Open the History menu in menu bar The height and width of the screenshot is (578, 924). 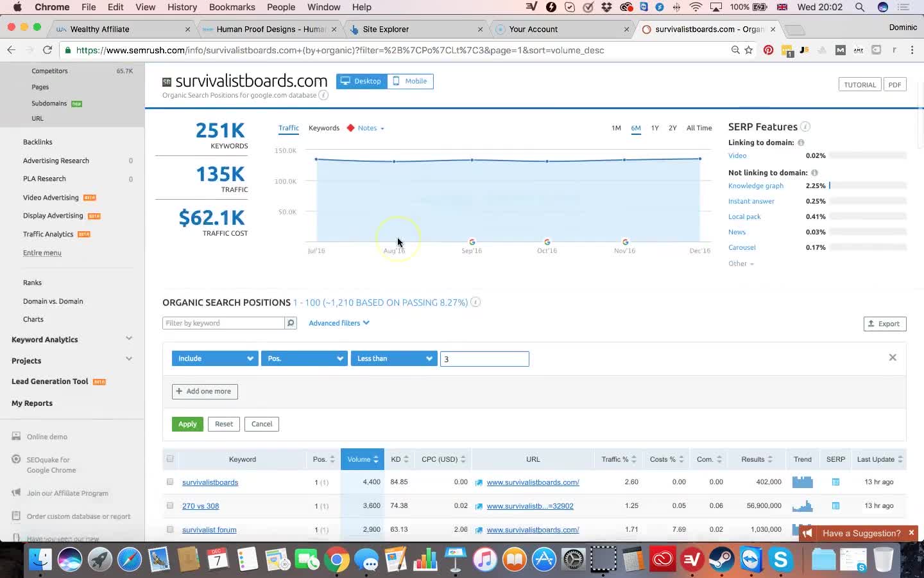pos(182,7)
